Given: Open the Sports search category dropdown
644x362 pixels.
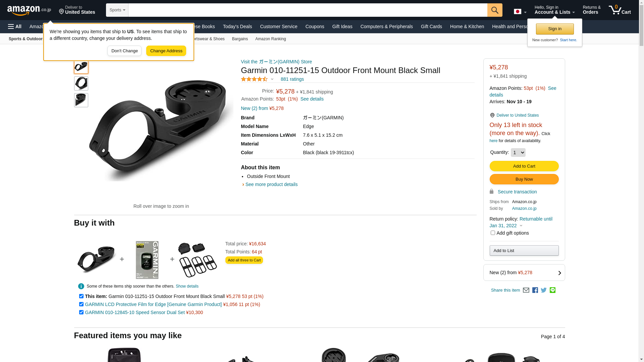Looking at the screenshot, I should [117, 10].
